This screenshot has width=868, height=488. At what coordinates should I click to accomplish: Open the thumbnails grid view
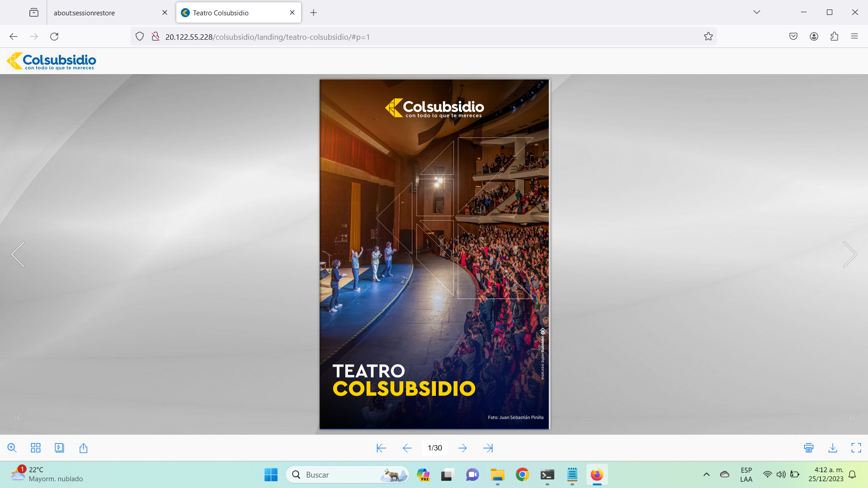click(x=36, y=448)
